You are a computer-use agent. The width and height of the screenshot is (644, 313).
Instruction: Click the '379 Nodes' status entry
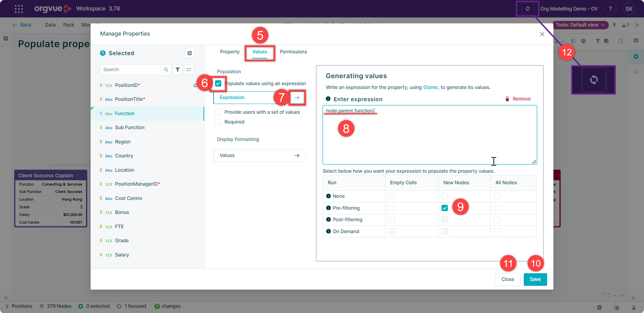coord(55,306)
